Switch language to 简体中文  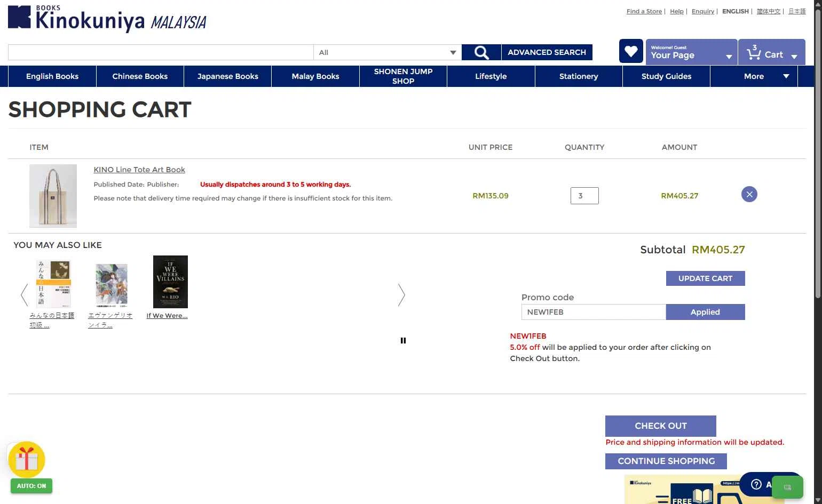[x=769, y=11]
